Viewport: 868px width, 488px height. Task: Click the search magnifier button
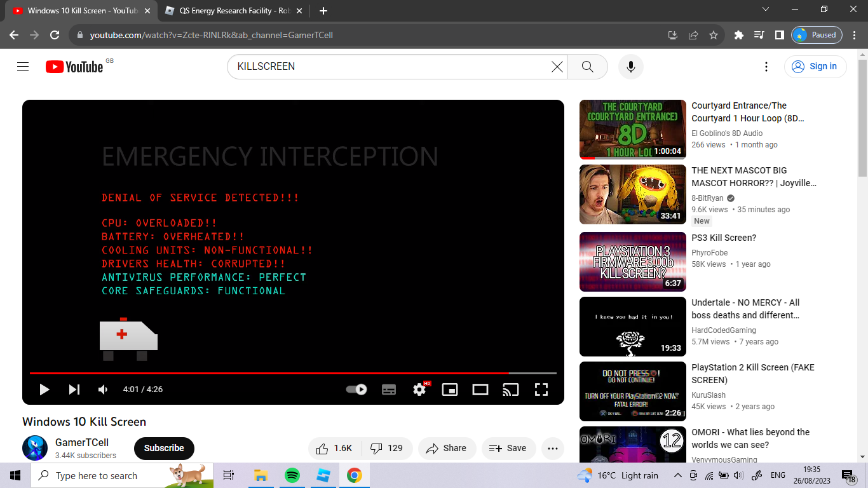pyautogui.click(x=588, y=67)
